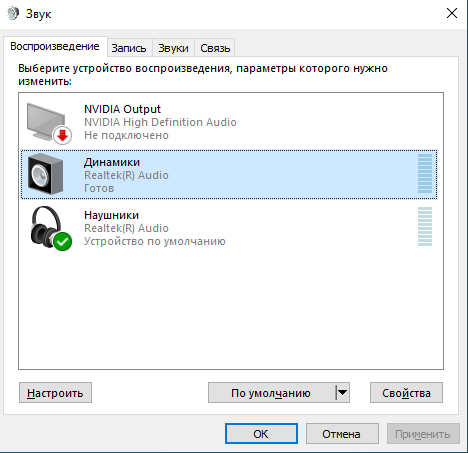Screen dimensions: 468x453
Task: Click the 'Готов' status text
Action: (99, 188)
